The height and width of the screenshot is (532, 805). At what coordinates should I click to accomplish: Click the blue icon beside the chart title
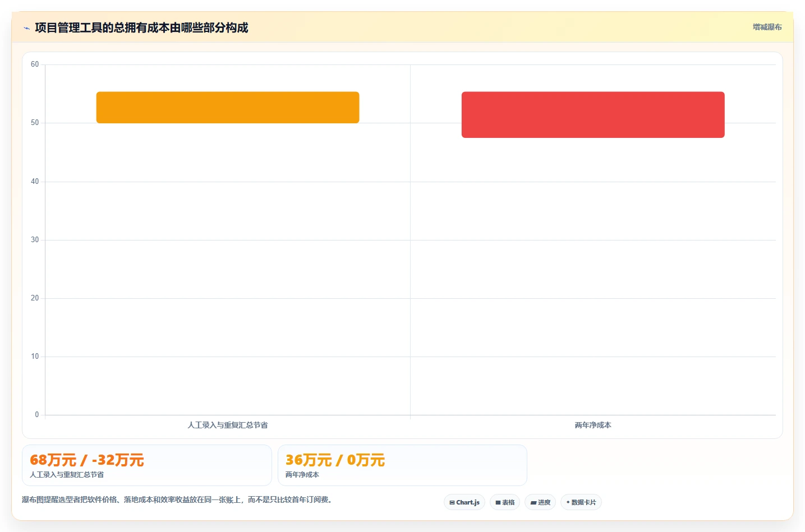point(26,28)
